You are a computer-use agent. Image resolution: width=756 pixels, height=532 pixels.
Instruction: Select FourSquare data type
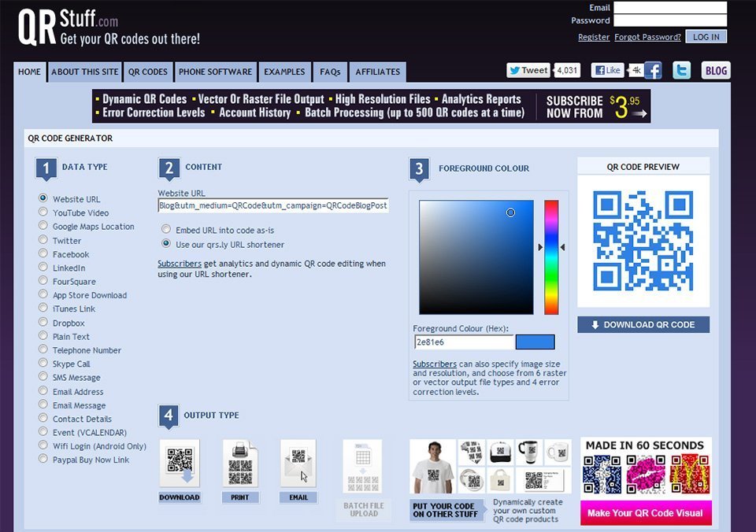[x=43, y=280]
